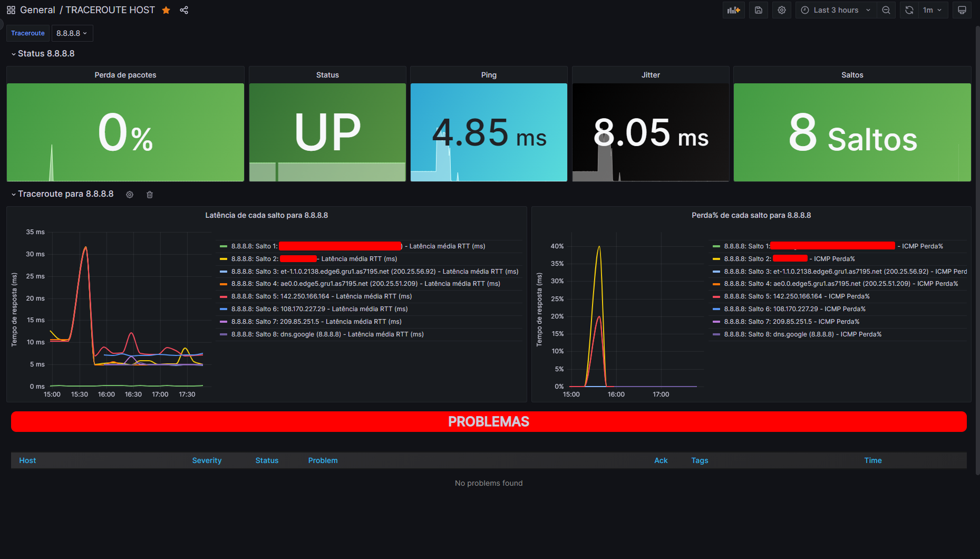Refresh the dashboard now
The image size is (980, 559).
coord(909,10)
